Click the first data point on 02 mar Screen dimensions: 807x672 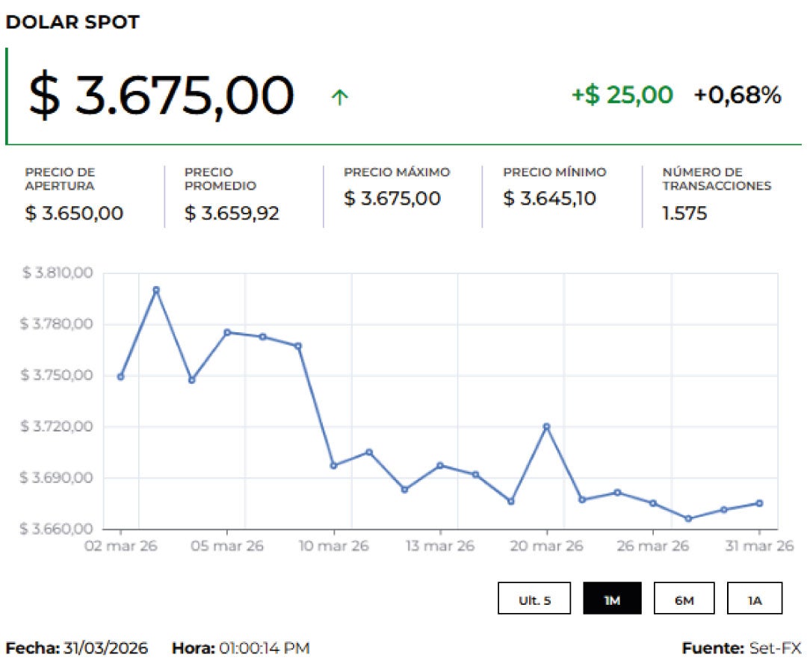pyautogui.click(x=120, y=377)
